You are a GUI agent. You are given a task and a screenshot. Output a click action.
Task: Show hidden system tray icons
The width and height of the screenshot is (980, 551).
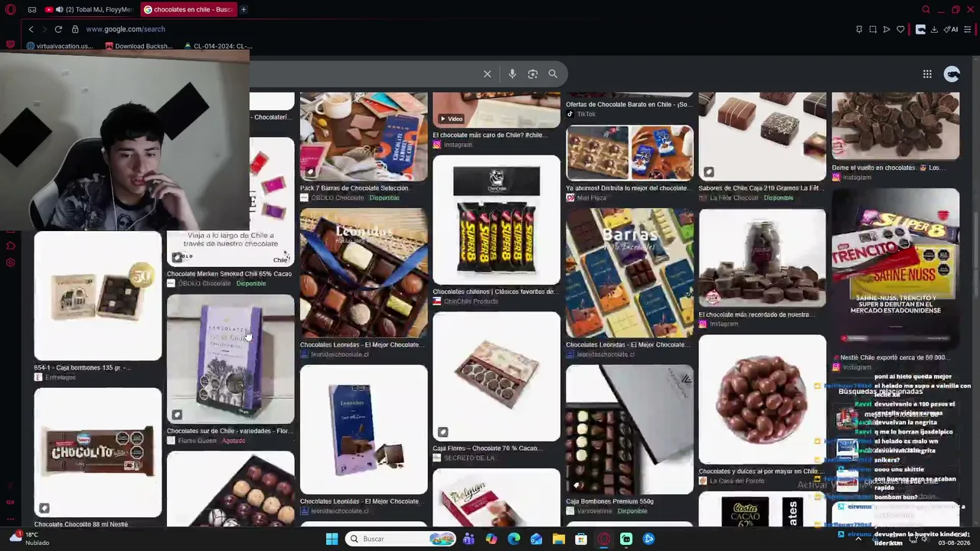click(x=858, y=539)
